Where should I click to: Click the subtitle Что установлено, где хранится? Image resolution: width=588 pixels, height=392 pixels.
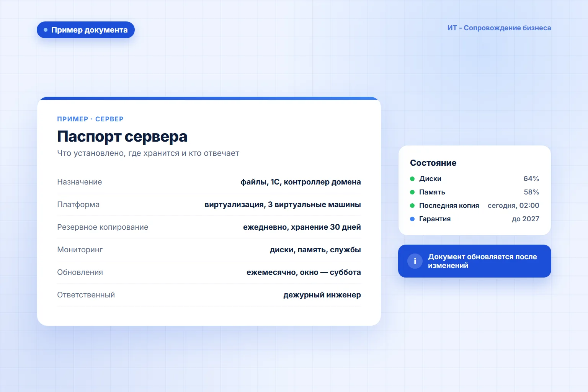pos(148,153)
